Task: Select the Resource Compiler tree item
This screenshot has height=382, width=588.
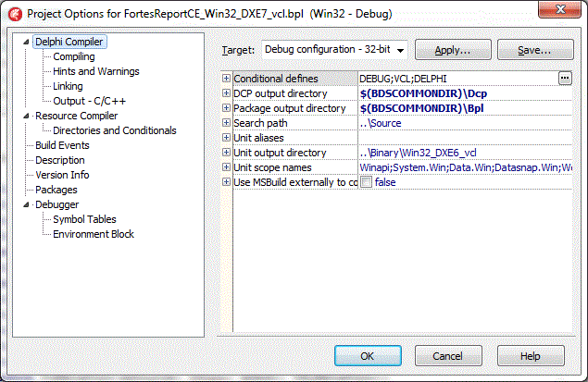Action: [x=77, y=116]
